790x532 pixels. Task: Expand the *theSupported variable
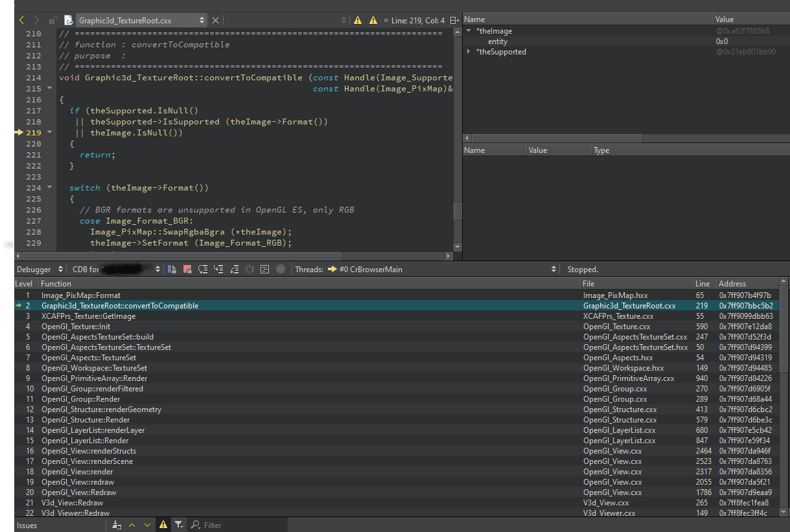coord(469,52)
